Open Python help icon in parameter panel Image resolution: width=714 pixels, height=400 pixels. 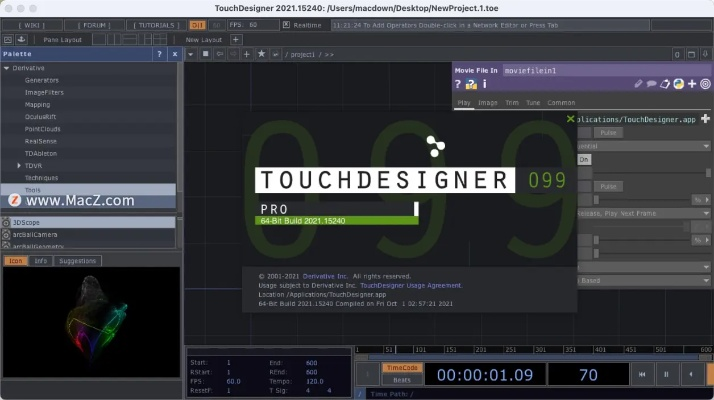471,85
